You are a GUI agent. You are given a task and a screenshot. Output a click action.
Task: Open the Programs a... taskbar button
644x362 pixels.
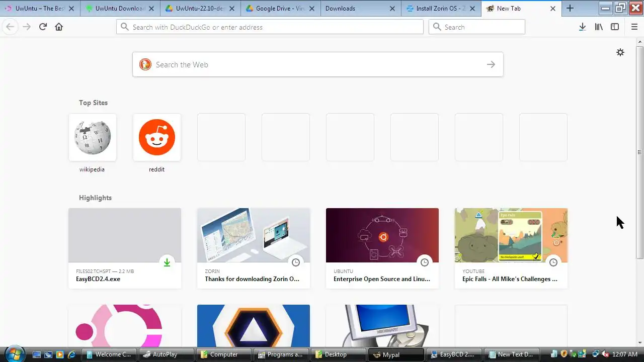point(281,354)
